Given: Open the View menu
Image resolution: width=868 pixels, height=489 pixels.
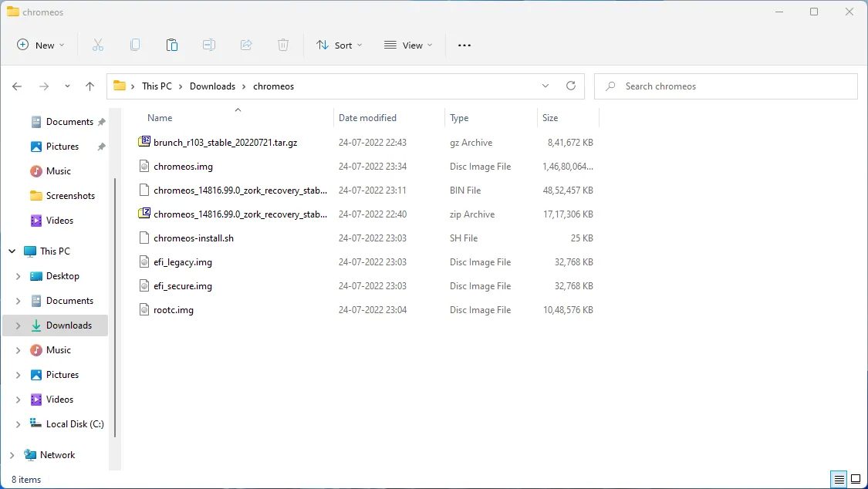Looking at the screenshot, I should (x=408, y=46).
